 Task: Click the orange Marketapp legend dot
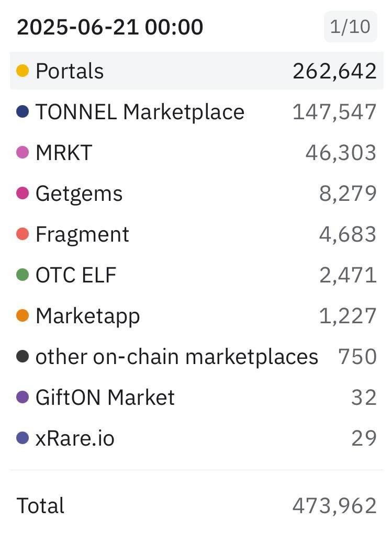pyautogui.click(x=23, y=315)
